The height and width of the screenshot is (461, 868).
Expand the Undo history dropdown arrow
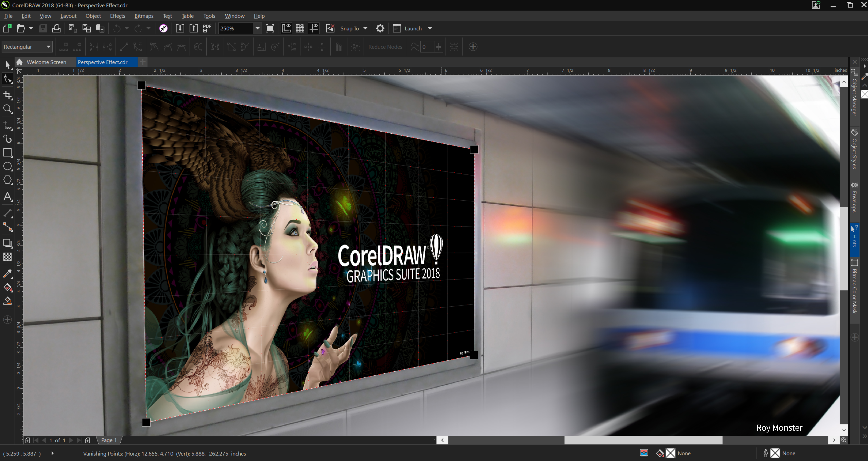coord(127,28)
